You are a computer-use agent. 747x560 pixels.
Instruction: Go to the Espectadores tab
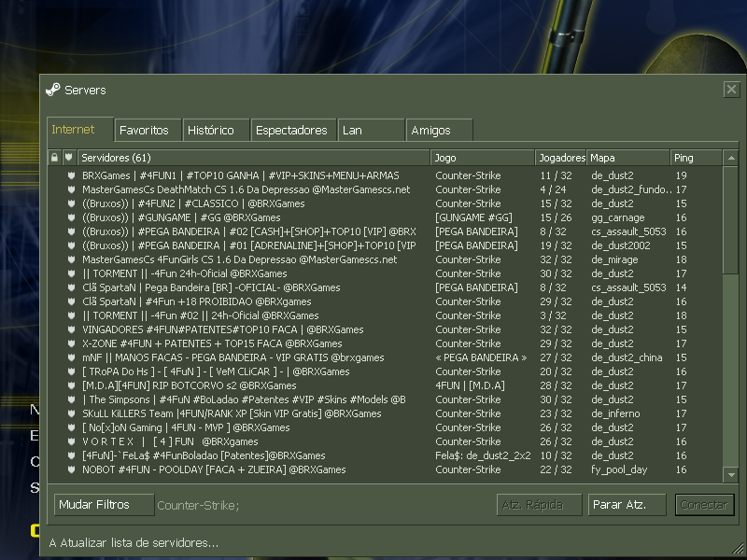293,130
